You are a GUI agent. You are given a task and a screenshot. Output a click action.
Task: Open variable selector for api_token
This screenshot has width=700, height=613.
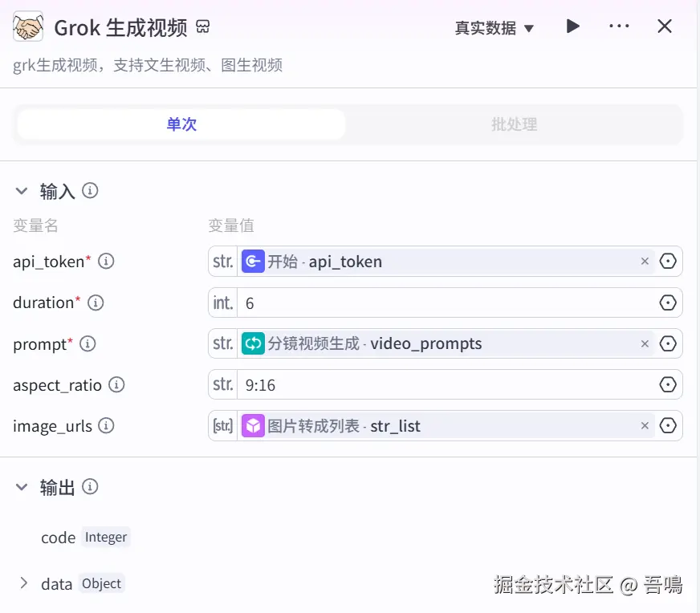tap(668, 262)
